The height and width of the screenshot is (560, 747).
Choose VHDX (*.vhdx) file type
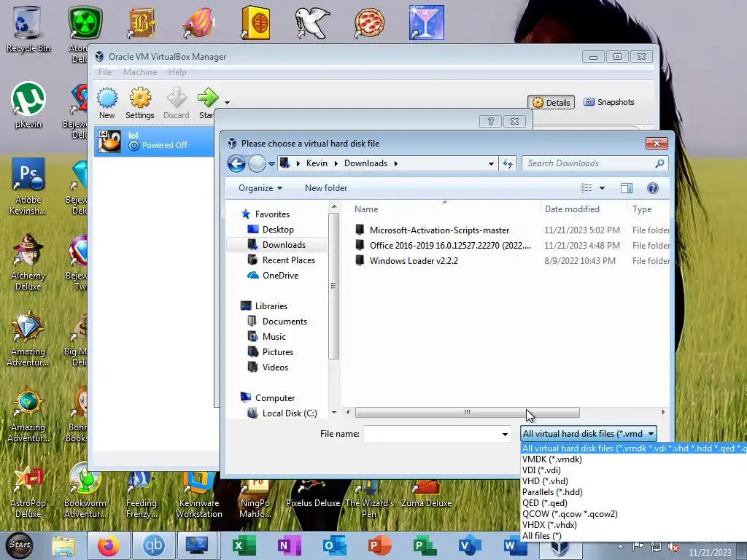pos(549,525)
